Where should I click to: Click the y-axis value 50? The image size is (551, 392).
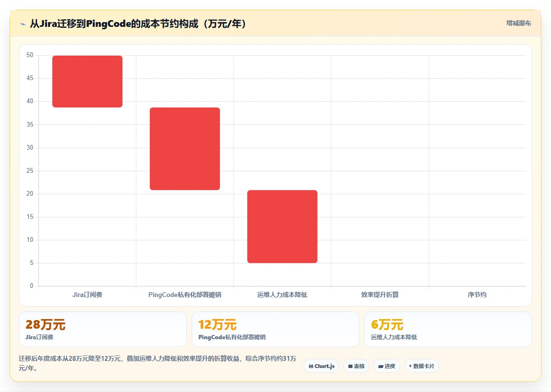point(30,55)
